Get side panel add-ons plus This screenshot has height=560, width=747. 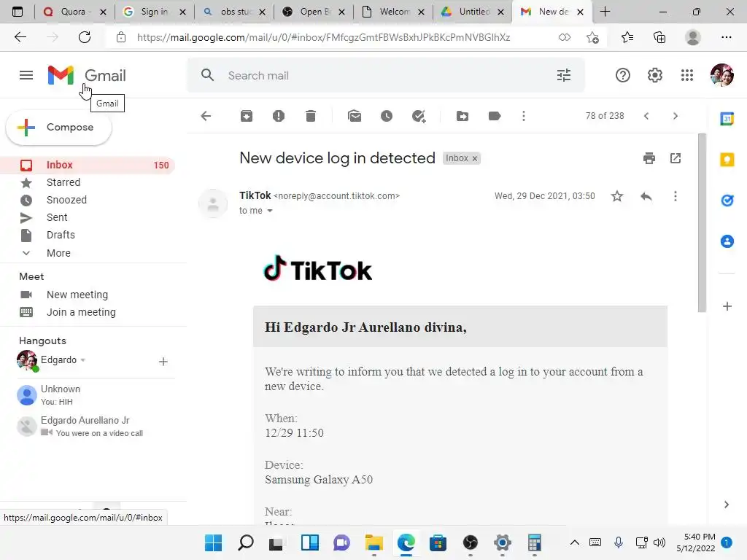pos(727,306)
